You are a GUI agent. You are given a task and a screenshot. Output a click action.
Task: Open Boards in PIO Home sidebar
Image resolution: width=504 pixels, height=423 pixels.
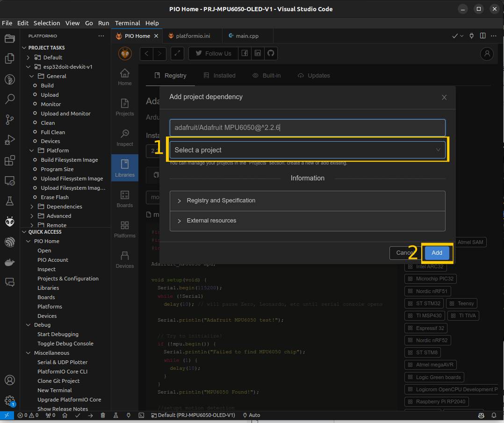click(125, 199)
